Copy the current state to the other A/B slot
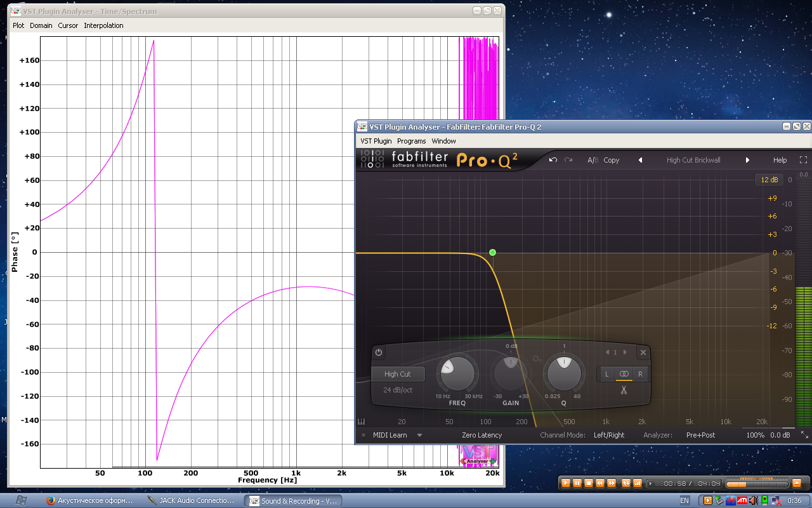Image resolution: width=812 pixels, height=508 pixels. [612, 160]
